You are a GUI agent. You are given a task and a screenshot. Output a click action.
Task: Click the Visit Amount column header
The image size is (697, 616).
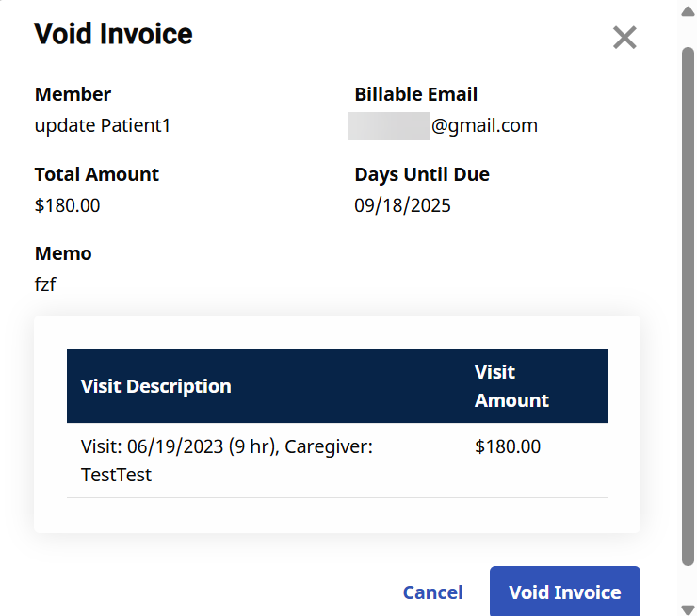tap(511, 386)
